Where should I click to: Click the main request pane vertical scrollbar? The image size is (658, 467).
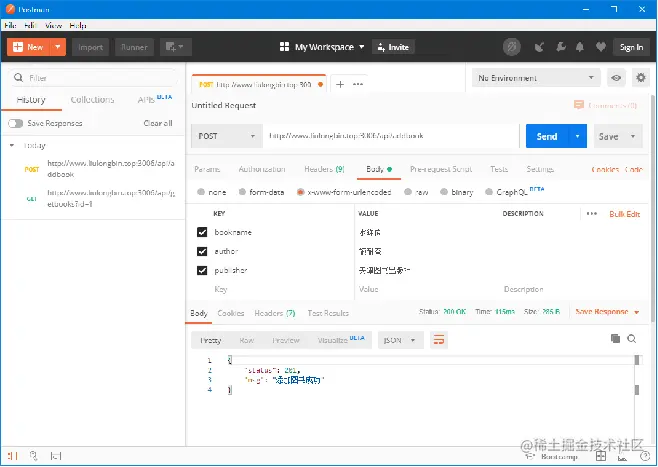653,210
